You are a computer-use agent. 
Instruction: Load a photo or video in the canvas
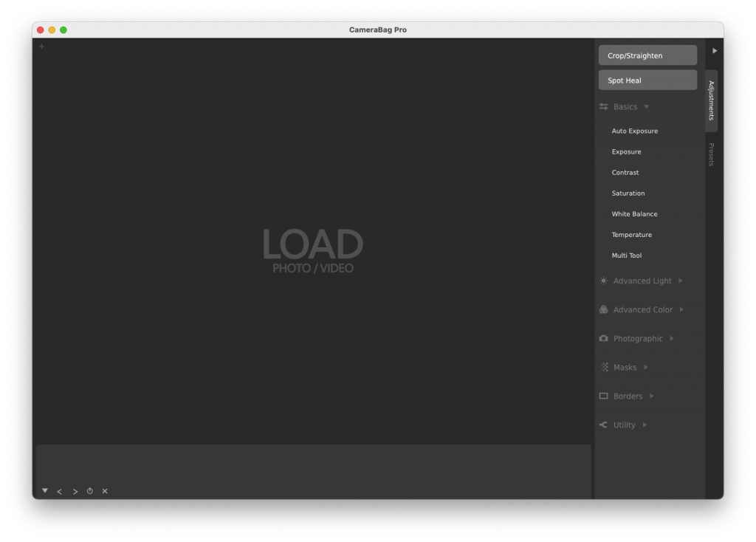(313, 250)
